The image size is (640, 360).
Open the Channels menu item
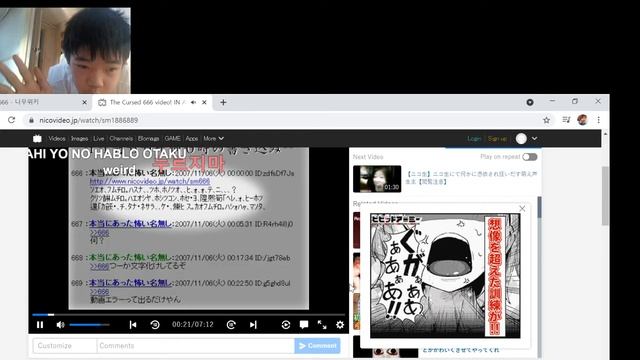(x=121, y=138)
